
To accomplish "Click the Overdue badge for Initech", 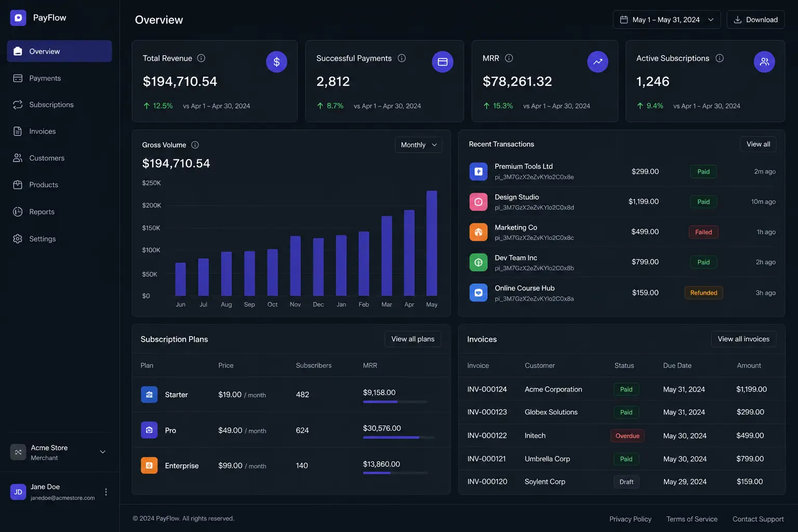I will pos(627,436).
